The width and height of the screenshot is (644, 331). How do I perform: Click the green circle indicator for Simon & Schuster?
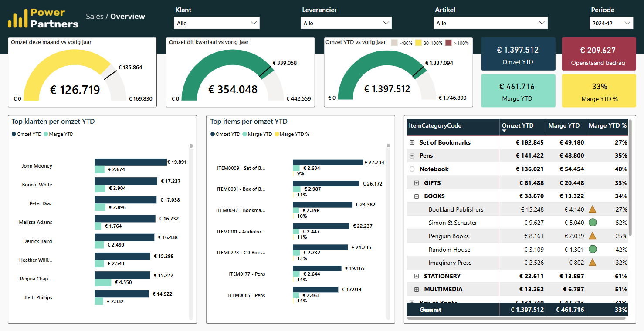[x=592, y=223]
